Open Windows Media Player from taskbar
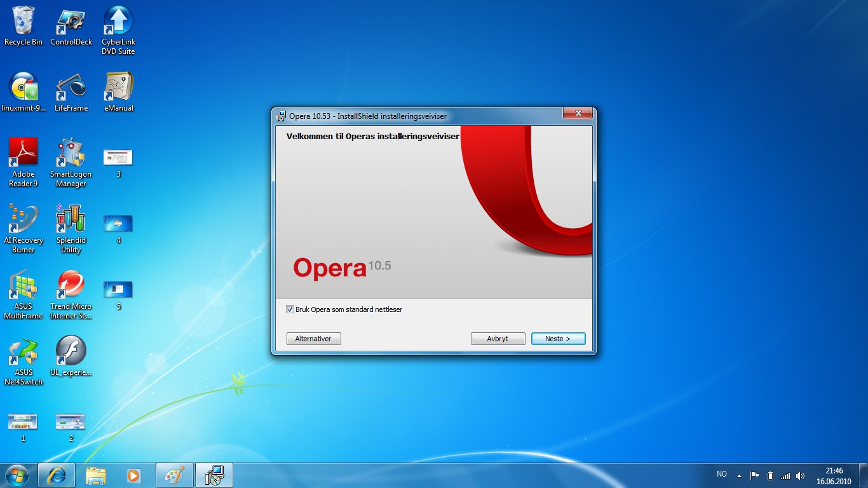The width and height of the screenshot is (868, 488). pyautogui.click(x=135, y=475)
